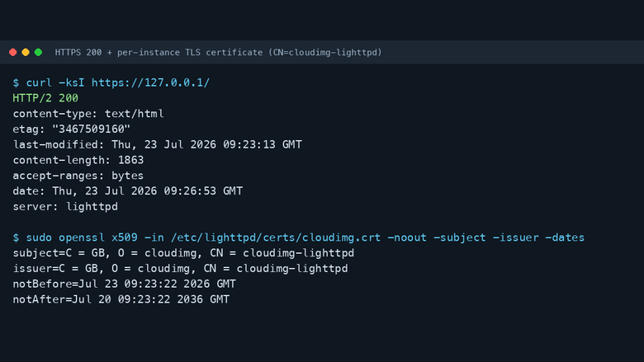This screenshot has height=362, width=644.
Task: Click the yellow minimize window dot
Action: (26, 52)
